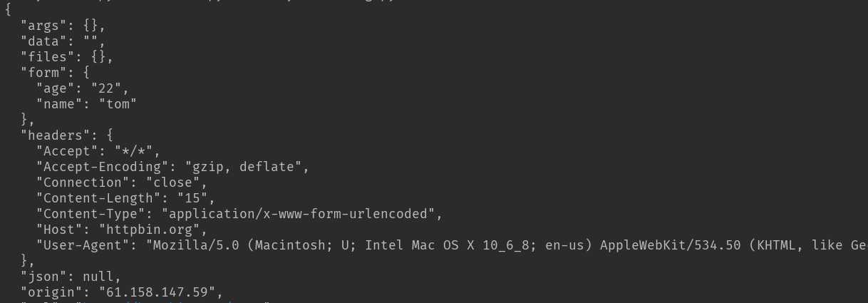Click the "application/x-www-form-urlencoded" value
The image size is (868, 303).
point(298,214)
